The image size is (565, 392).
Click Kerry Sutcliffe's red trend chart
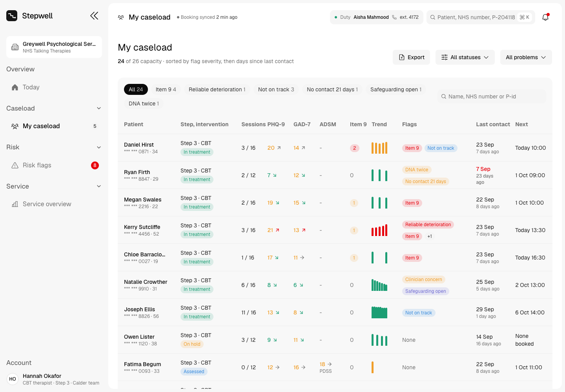[379, 230]
